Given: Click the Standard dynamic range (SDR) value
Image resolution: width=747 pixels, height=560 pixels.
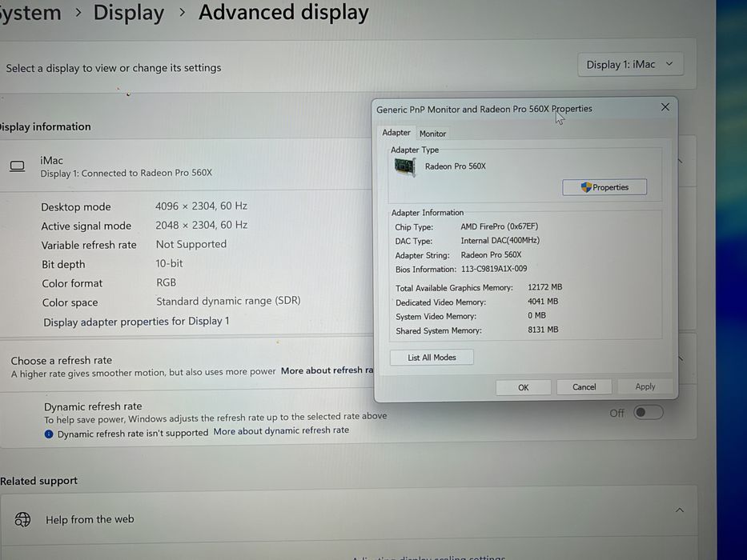Looking at the screenshot, I should click(228, 301).
